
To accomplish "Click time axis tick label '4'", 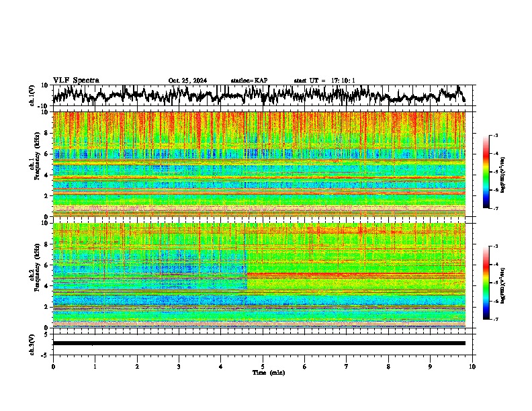I will coord(221,367).
